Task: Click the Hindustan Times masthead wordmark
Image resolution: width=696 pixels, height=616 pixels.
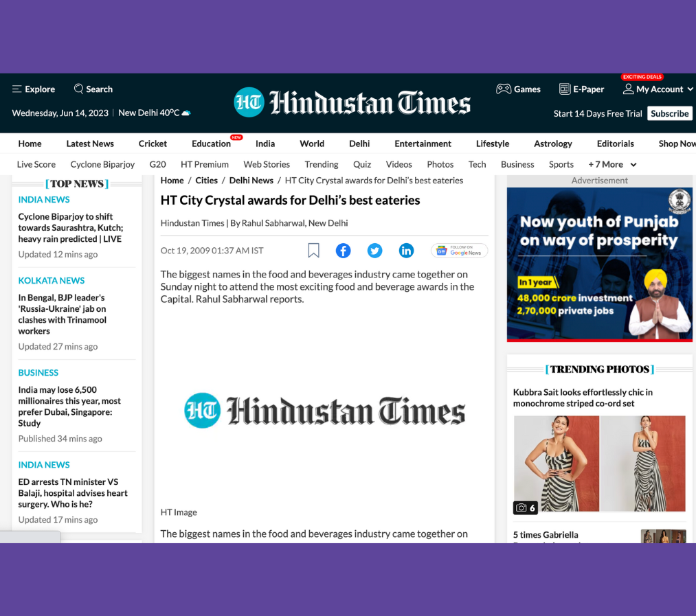Action: (x=370, y=102)
